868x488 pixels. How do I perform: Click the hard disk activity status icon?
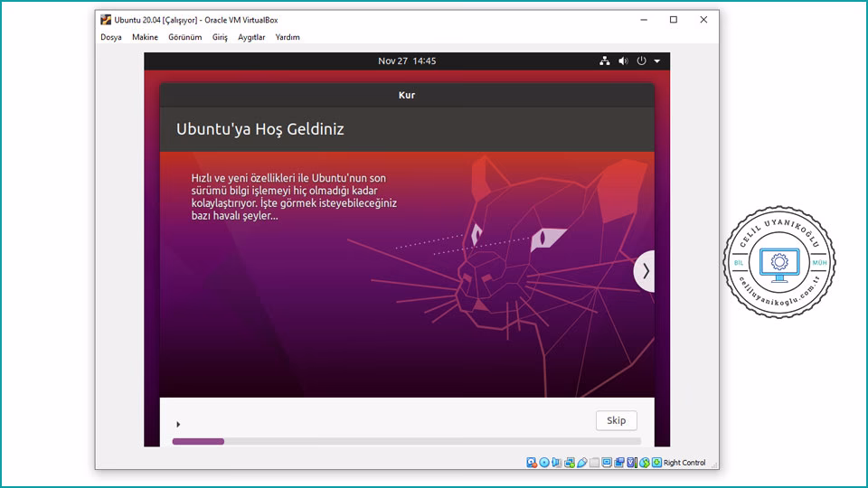pos(532,463)
